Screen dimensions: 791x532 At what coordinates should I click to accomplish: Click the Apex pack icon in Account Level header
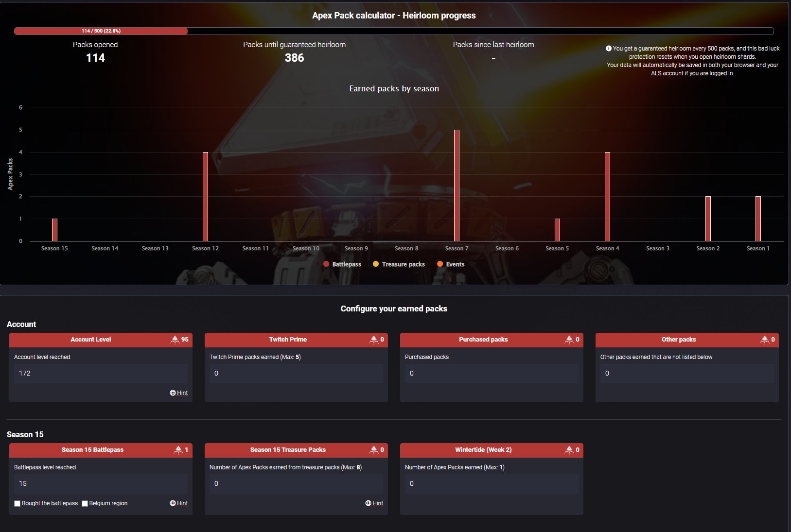click(175, 340)
